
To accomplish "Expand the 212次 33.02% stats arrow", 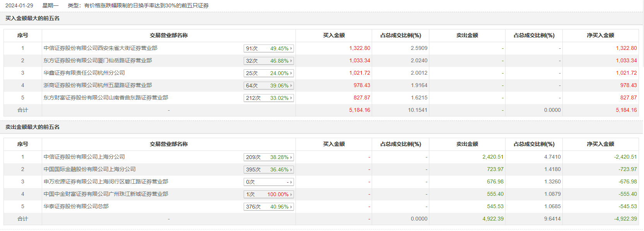I will click(x=291, y=98).
